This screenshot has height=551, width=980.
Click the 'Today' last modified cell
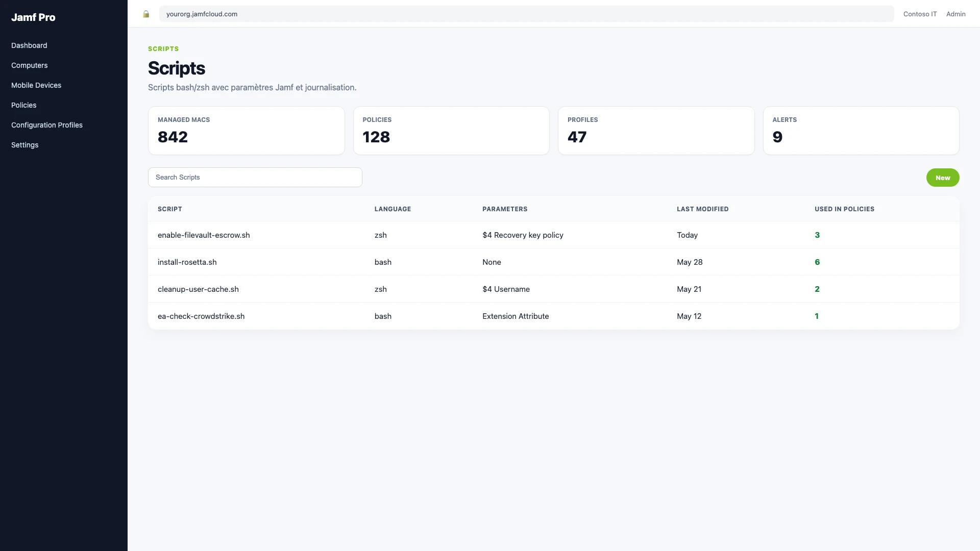tap(687, 235)
